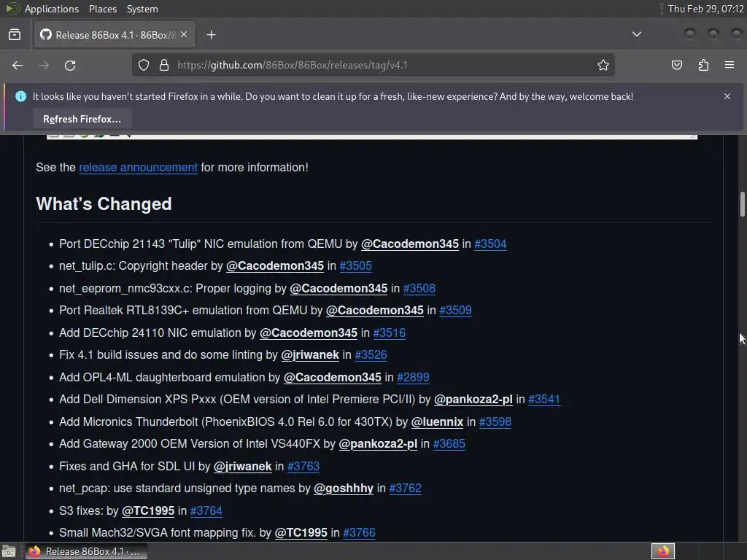Click the show desktop icon in taskbar
Image resolution: width=747 pixels, height=560 pixels.
click(x=9, y=551)
